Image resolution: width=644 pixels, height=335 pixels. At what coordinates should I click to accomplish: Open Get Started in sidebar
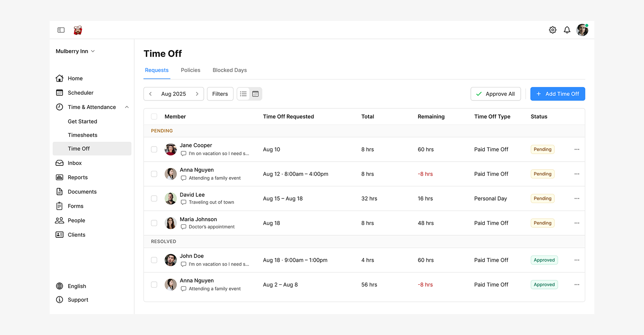[x=83, y=121]
